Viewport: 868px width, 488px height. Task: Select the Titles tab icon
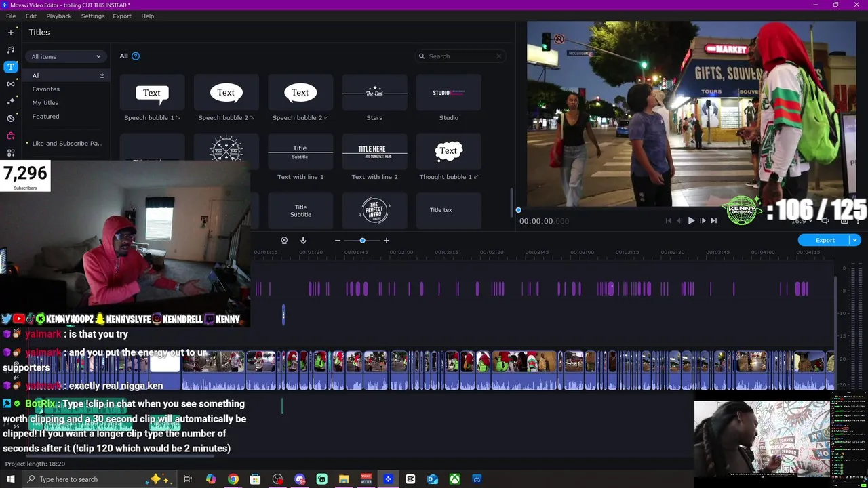pos(11,66)
